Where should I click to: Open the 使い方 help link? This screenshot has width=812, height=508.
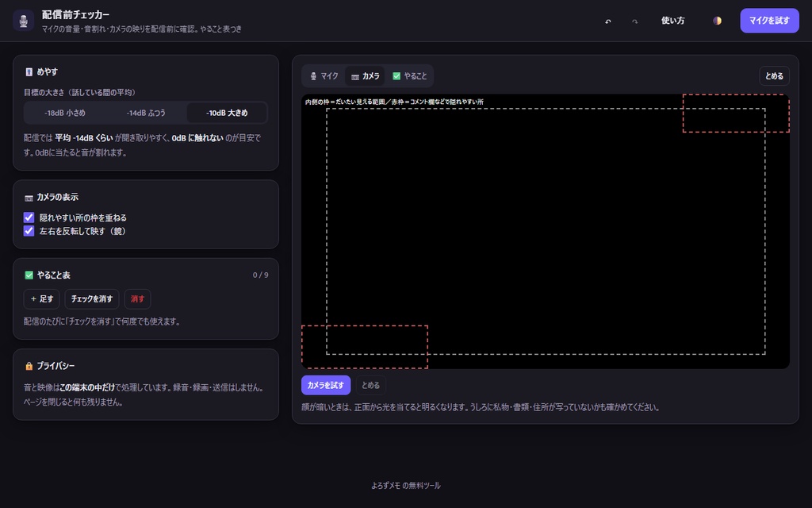click(672, 21)
